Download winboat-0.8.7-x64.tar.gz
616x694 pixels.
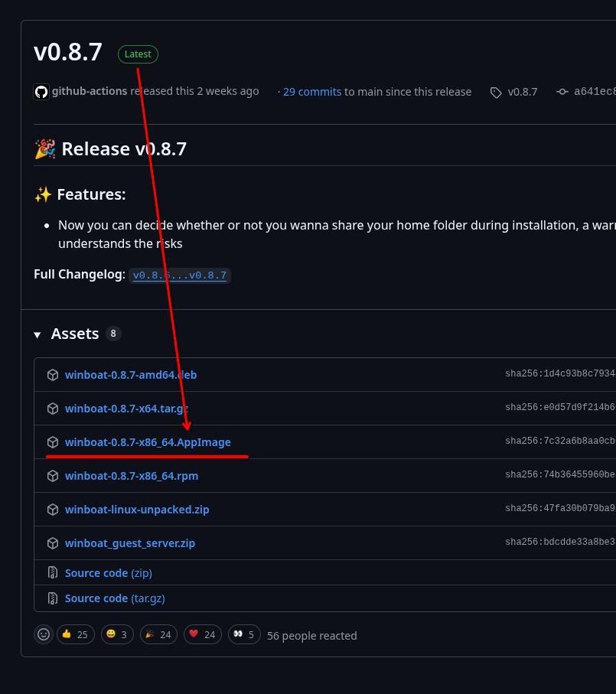pos(126,409)
